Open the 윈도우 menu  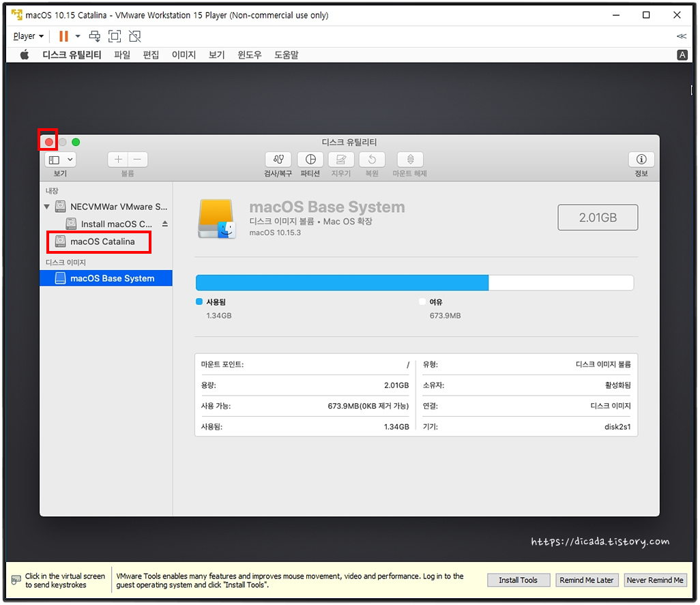click(x=250, y=55)
